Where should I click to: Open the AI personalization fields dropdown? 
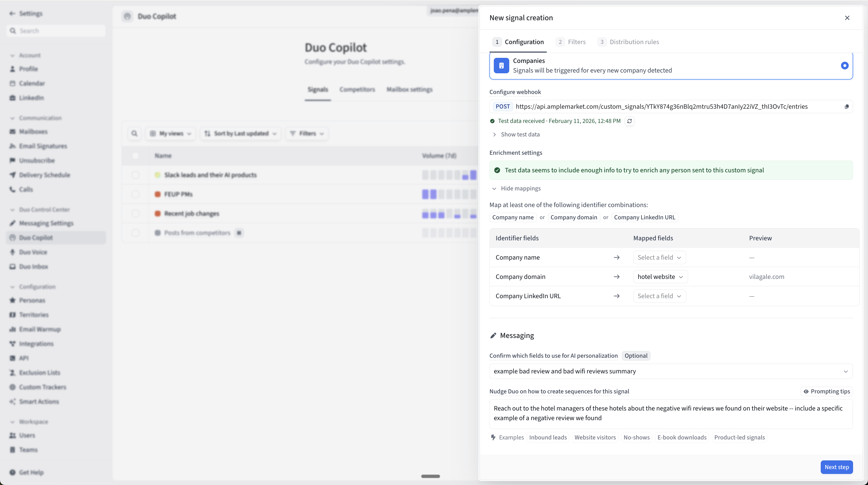coord(671,371)
